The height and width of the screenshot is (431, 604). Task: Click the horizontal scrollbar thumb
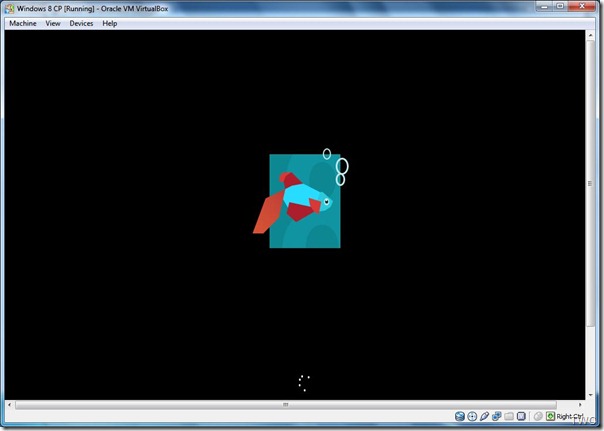click(285, 404)
